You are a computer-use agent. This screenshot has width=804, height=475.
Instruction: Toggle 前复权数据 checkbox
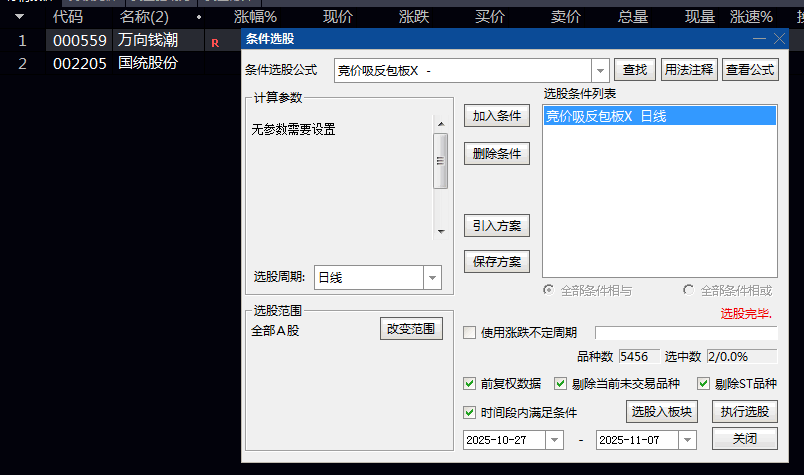469,383
